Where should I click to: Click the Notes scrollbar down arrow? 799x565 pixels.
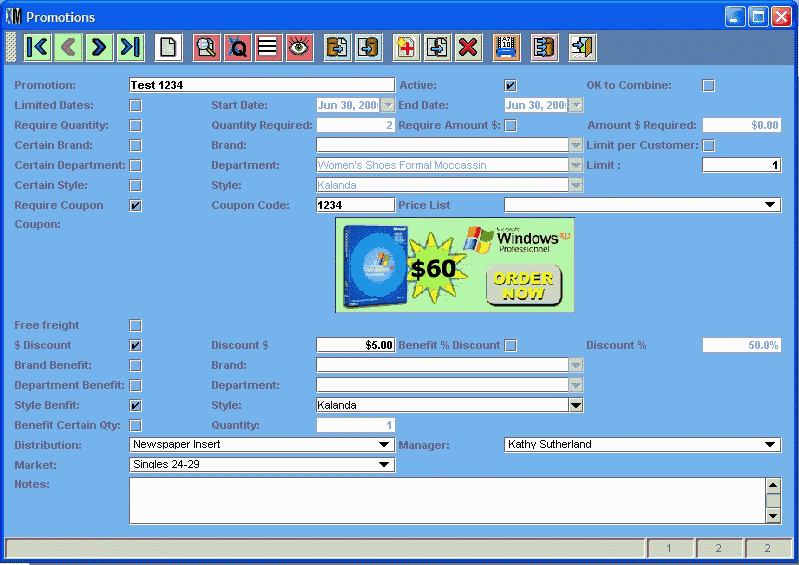773,516
